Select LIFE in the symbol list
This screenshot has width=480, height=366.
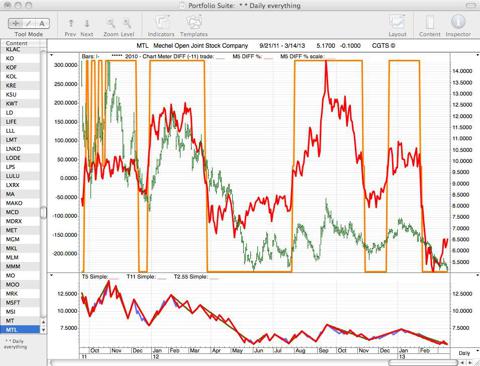tap(21, 122)
